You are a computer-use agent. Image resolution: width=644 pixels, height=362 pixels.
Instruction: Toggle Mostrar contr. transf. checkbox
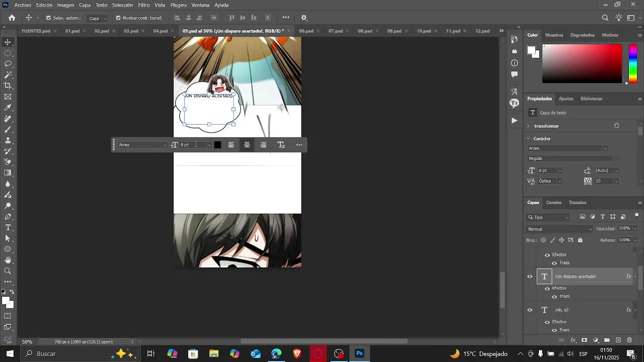click(x=118, y=18)
